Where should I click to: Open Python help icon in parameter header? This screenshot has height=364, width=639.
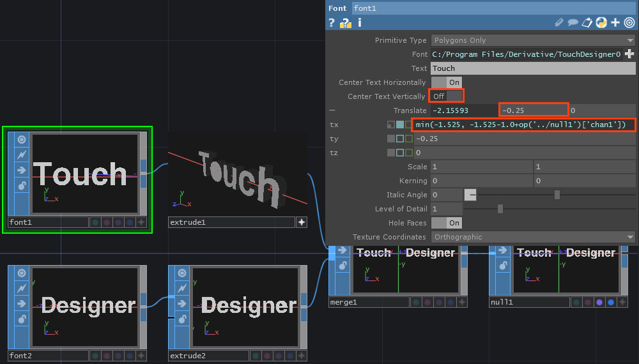[346, 23]
